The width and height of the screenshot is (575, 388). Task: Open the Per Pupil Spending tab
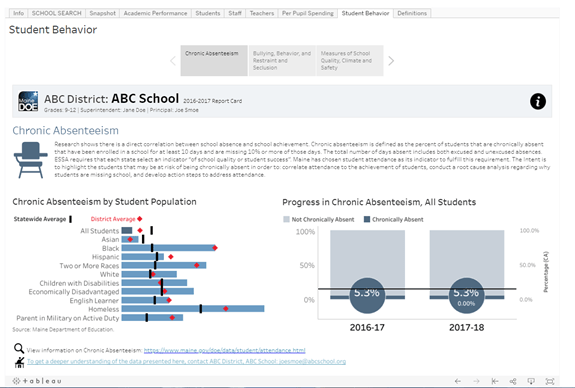pyautogui.click(x=308, y=13)
